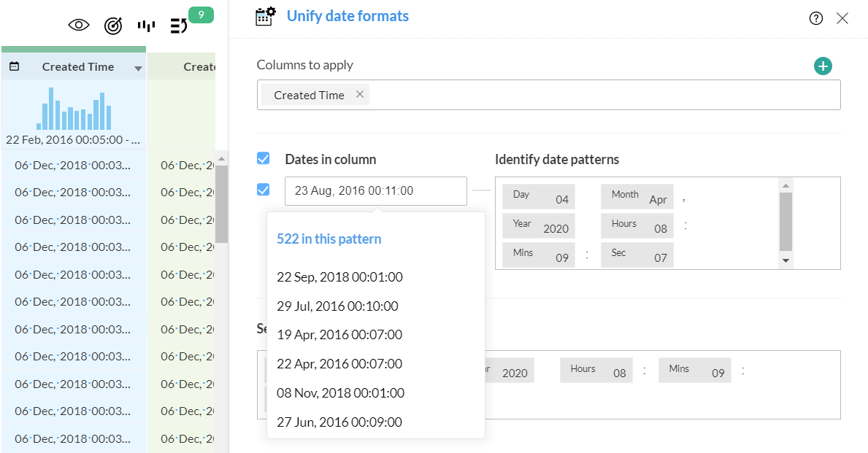Close the Unify date formats panel
The height and width of the screenshot is (453, 868).
tap(842, 19)
